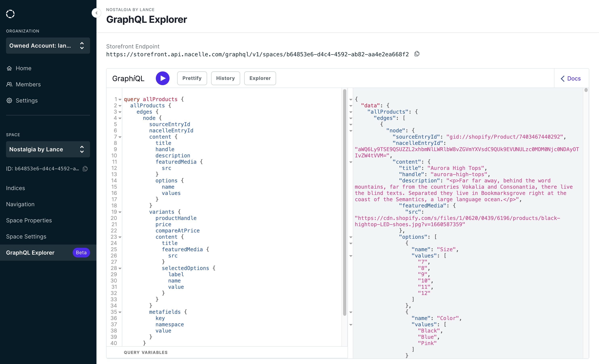
Task: Run the query with Execute play button
Action: 162,78
